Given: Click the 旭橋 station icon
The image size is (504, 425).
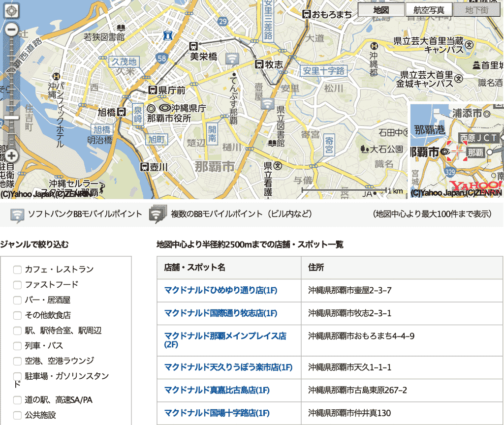Looking at the screenshot, I should tap(121, 112).
